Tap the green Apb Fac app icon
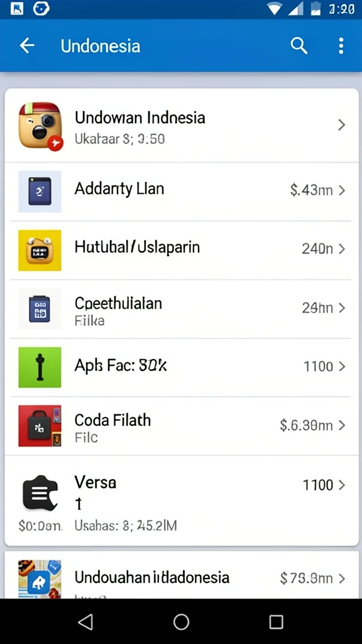Viewport: 362px width, 644px height. (x=40, y=367)
